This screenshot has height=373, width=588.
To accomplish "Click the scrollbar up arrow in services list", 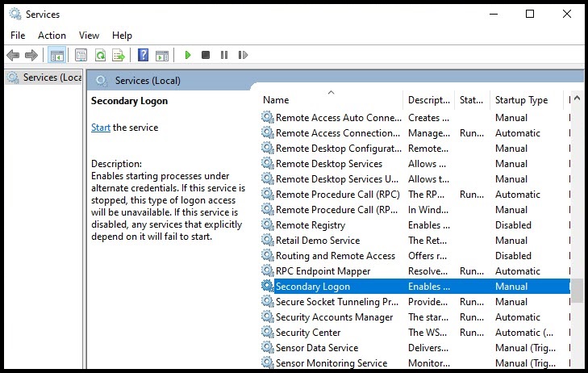I will 578,98.
